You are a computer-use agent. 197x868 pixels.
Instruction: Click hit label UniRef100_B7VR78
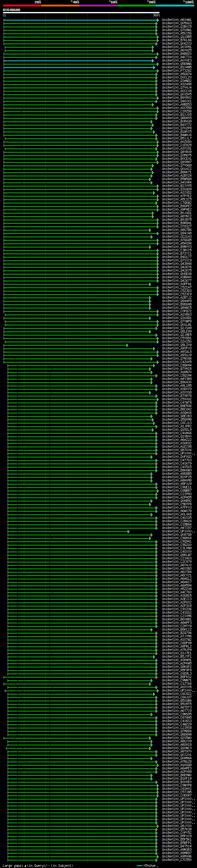[x=176, y=396]
